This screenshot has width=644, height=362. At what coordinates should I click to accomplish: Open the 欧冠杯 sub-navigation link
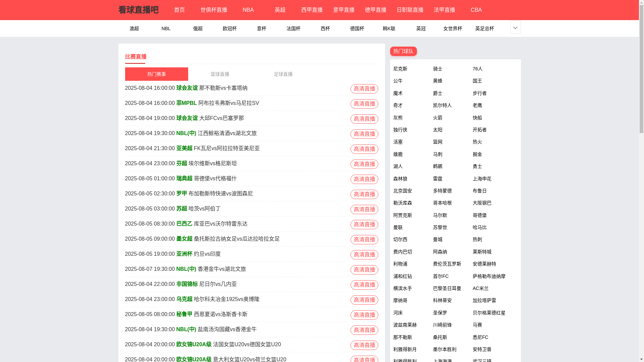[230, 28]
